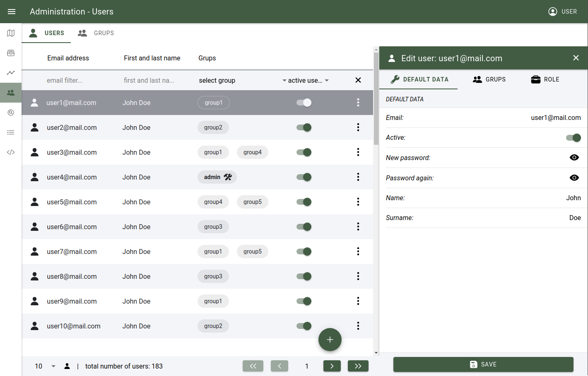Open row options for user3@mail.com
Viewport: 588px width, 376px height.
click(358, 152)
